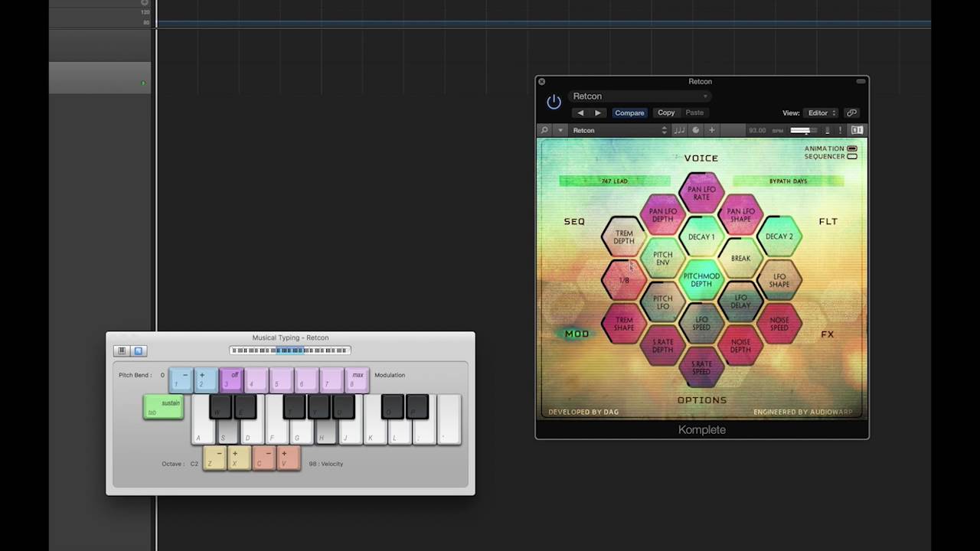
Task: Click the plus icon in Kontakt toolbar
Action: click(x=711, y=130)
